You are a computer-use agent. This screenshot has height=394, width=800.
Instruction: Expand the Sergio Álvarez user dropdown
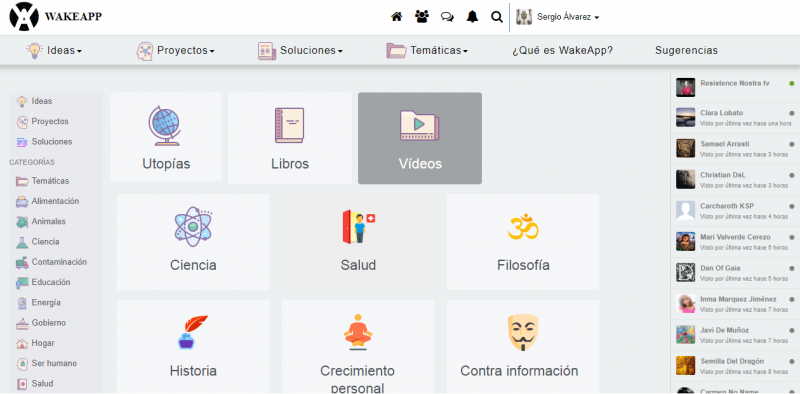point(568,17)
